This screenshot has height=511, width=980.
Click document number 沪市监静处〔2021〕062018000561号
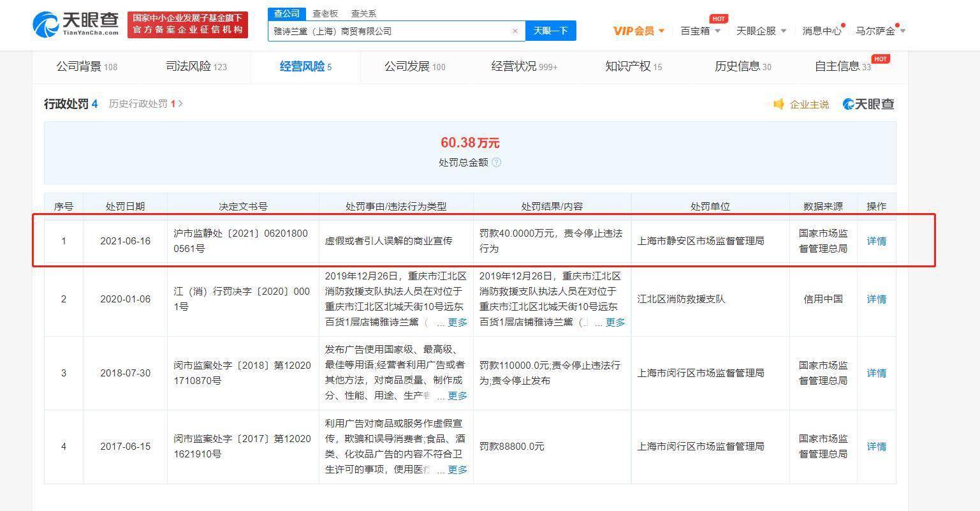pos(241,241)
